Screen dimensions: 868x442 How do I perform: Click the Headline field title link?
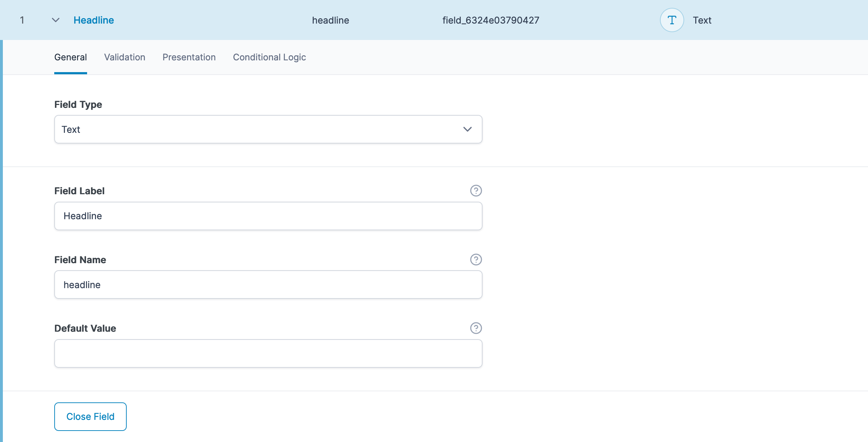click(94, 20)
